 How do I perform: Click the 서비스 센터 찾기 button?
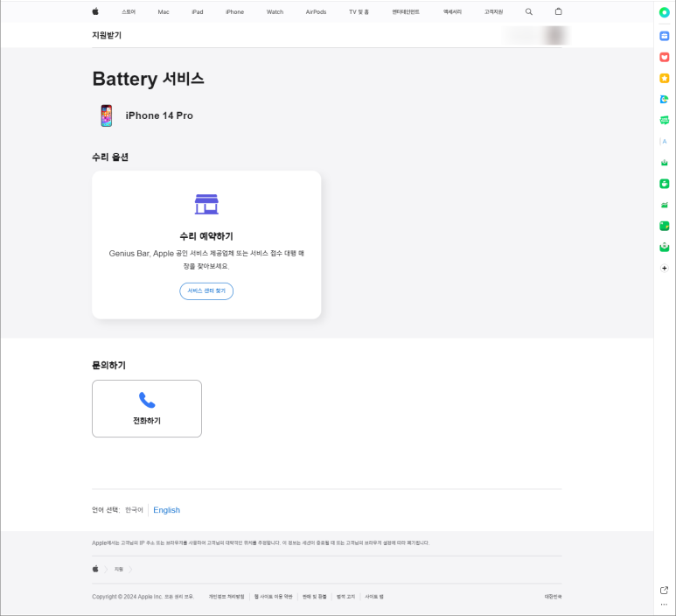point(206,291)
